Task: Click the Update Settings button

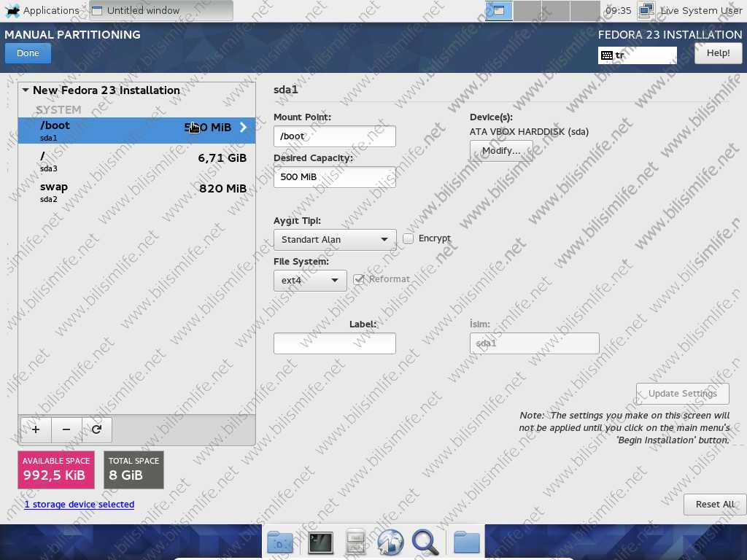Action: (x=682, y=394)
